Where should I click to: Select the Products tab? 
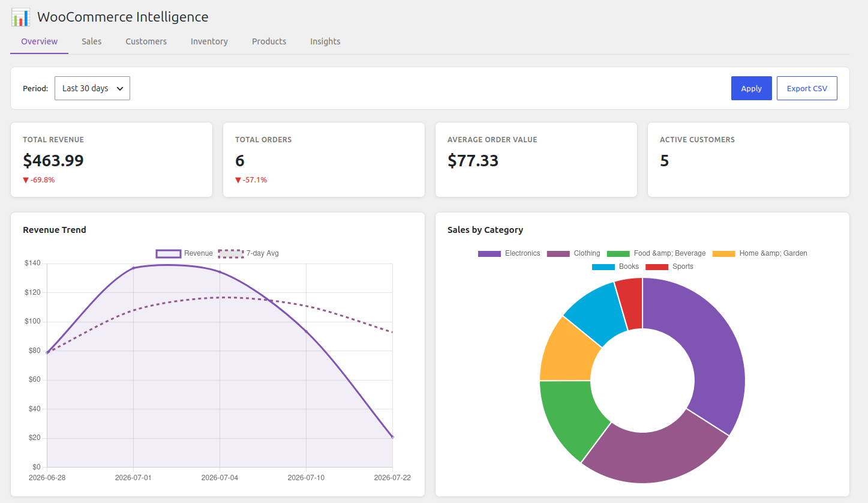269,41
